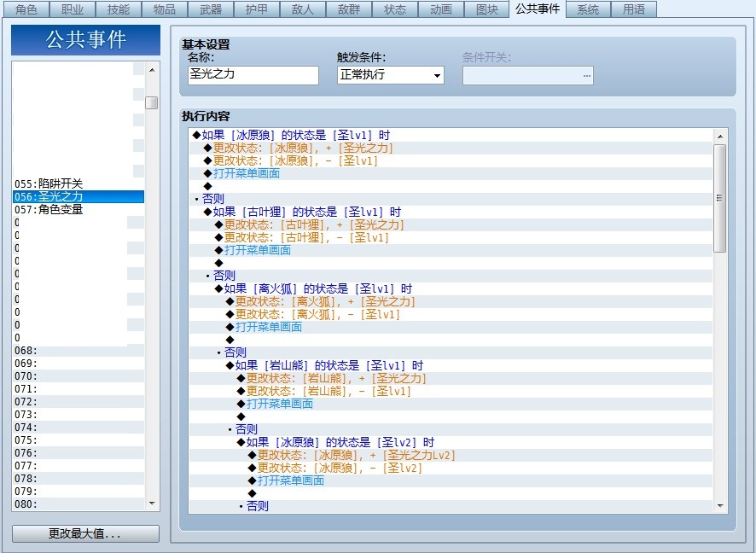This screenshot has height=553, width=756.
Task: Select the 公共事件 tab
Action: pos(538,9)
